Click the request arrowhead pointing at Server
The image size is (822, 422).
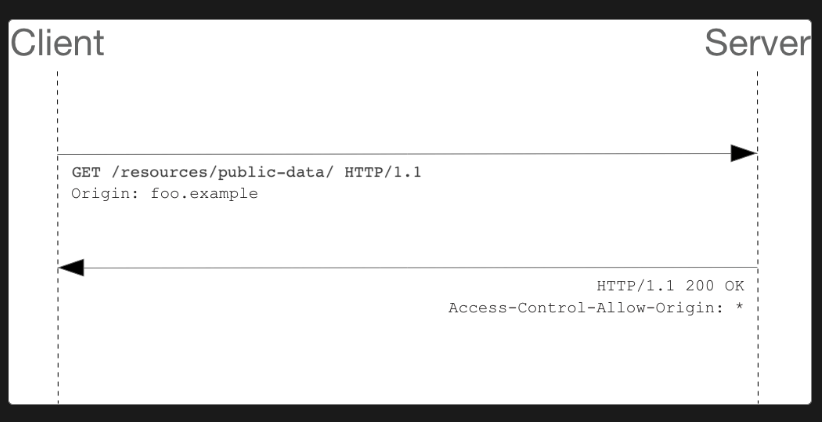(743, 154)
